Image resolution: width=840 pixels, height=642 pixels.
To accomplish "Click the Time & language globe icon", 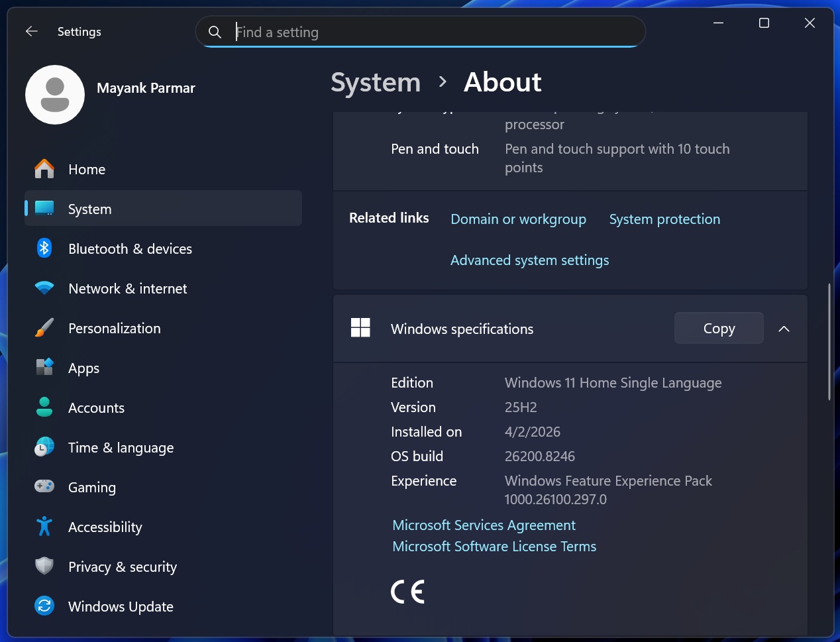I will click(x=44, y=447).
